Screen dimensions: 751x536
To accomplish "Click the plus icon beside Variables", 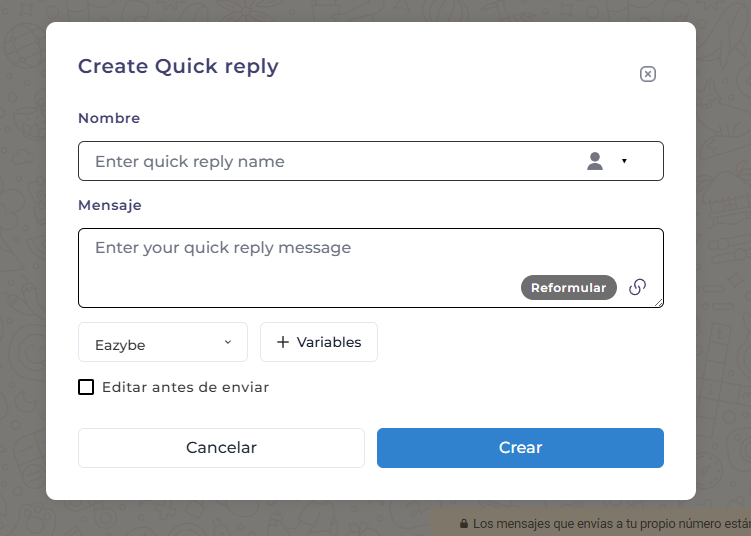I will [x=282, y=342].
